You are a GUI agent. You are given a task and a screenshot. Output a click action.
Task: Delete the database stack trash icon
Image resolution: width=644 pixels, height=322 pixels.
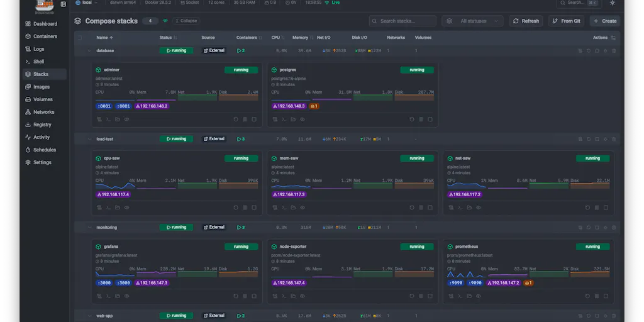coord(614,51)
